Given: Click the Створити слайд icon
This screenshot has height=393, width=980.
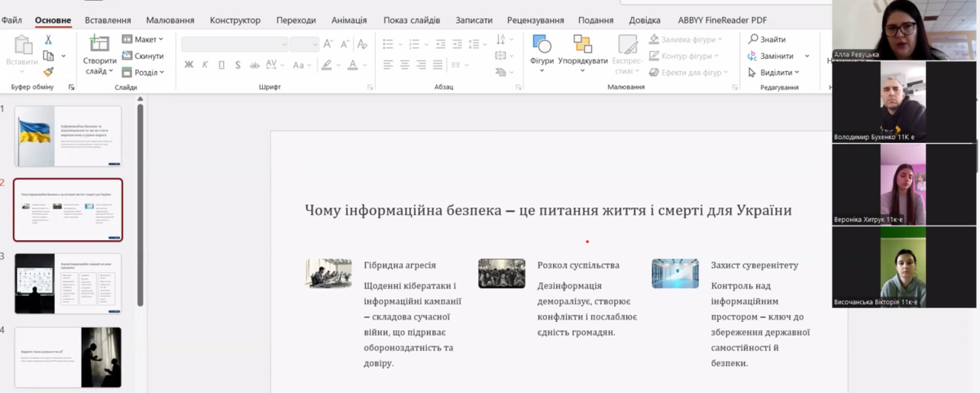Looking at the screenshot, I should point(99,43).
